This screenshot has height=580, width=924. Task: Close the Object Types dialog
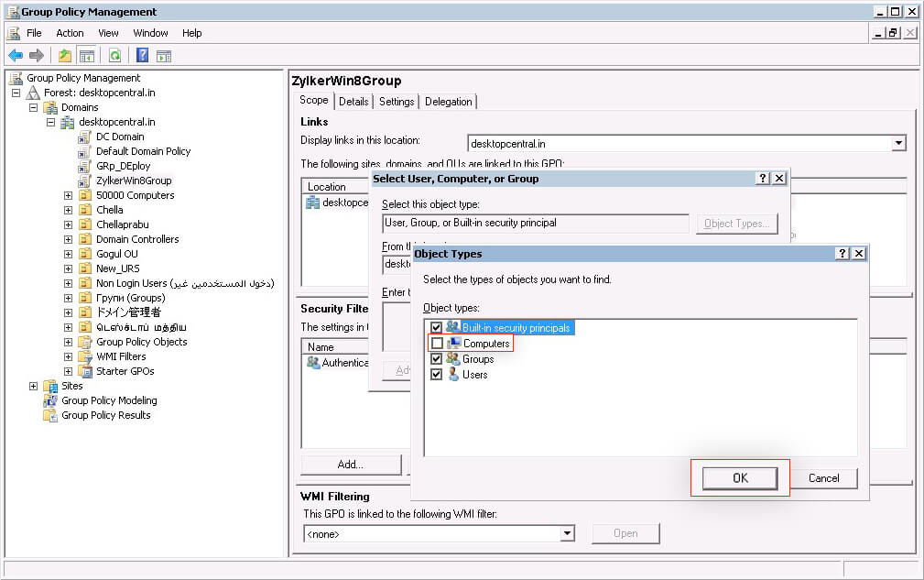pyautogui.click(x=859, y=254)
